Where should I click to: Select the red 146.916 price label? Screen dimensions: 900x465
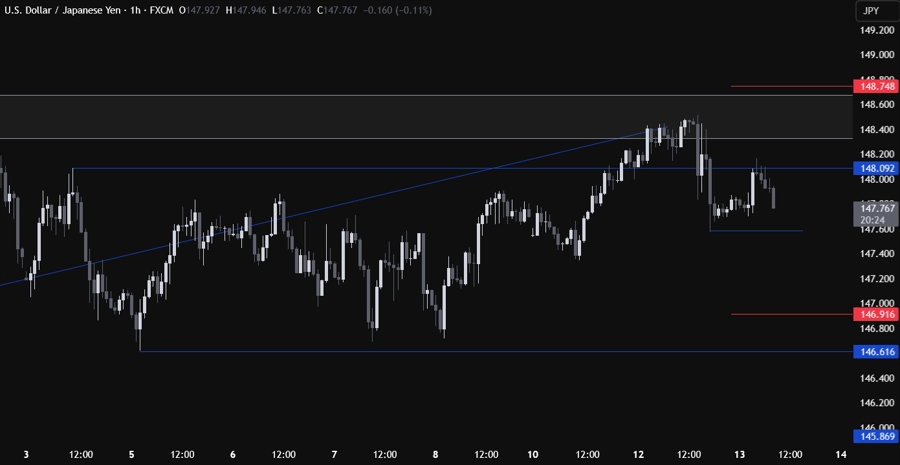874,314
